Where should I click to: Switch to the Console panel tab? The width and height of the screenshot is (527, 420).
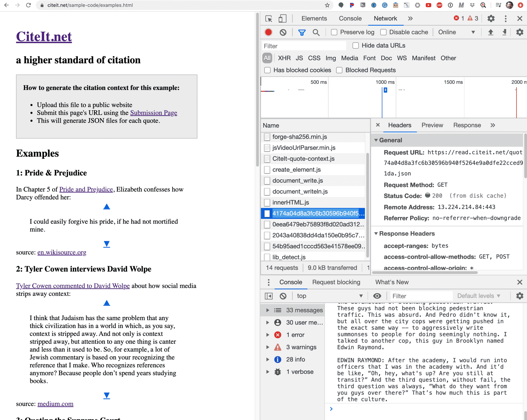point(350,19)
